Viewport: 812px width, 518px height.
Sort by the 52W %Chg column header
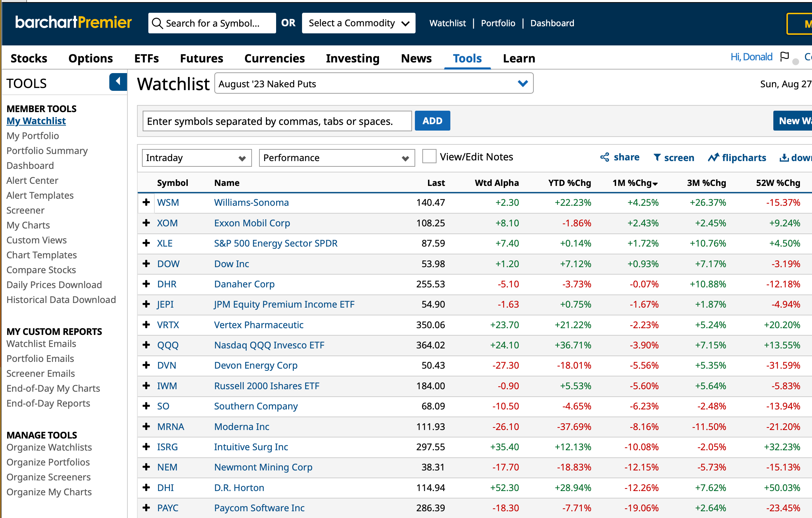778,183
